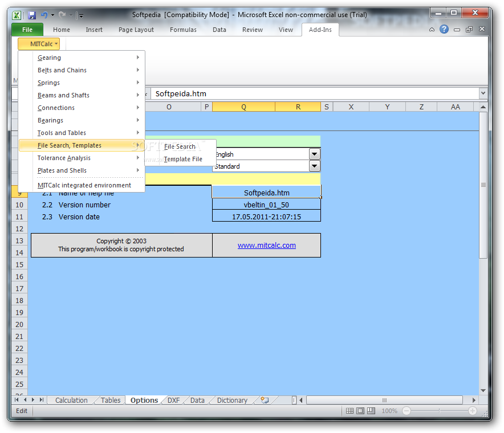Click the Redo arrow icon
The width and height of the screenshot is (504, 433).
(x=62, y=15)
